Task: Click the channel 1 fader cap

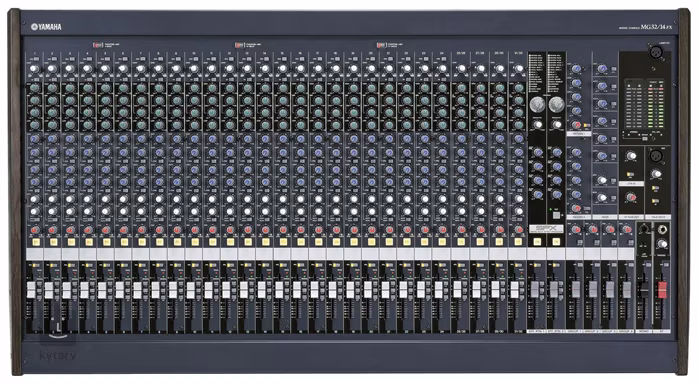Action: (31, 290)
